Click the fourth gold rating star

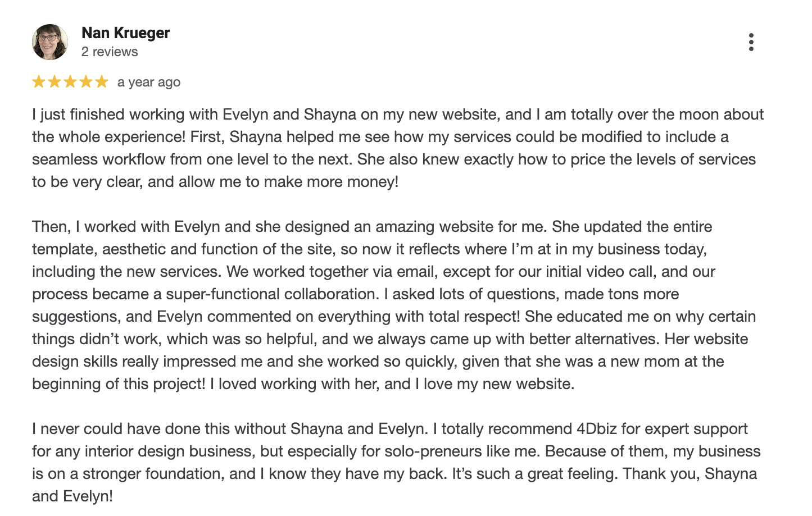click(x=86, y=82)
